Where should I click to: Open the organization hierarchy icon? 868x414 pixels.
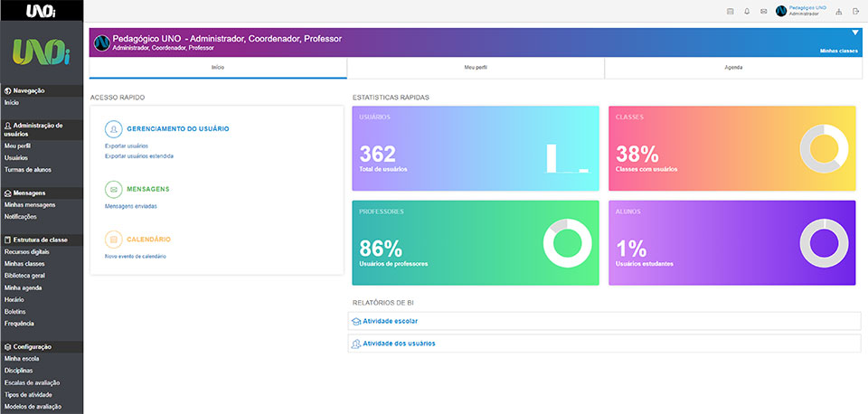tap(839, 11)
